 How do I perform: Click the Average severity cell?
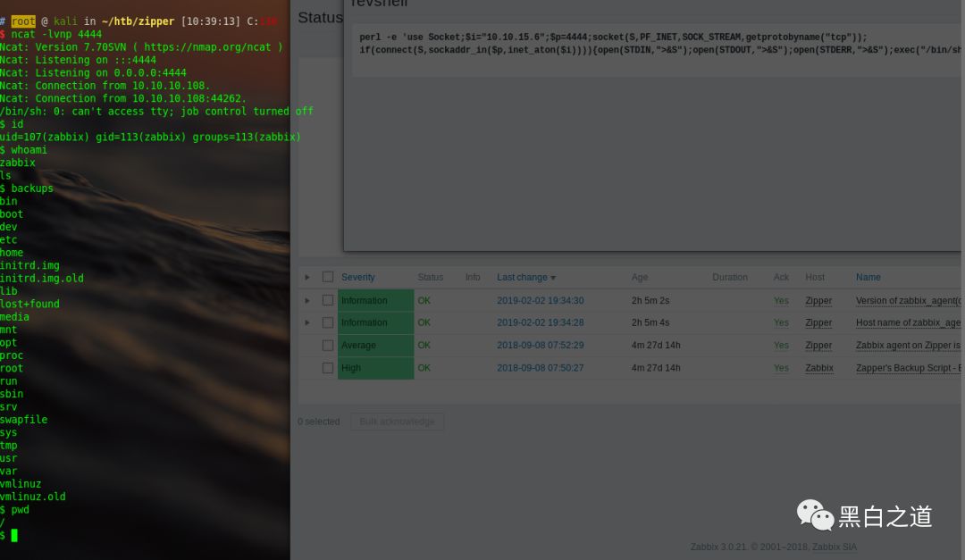[375, 346]
